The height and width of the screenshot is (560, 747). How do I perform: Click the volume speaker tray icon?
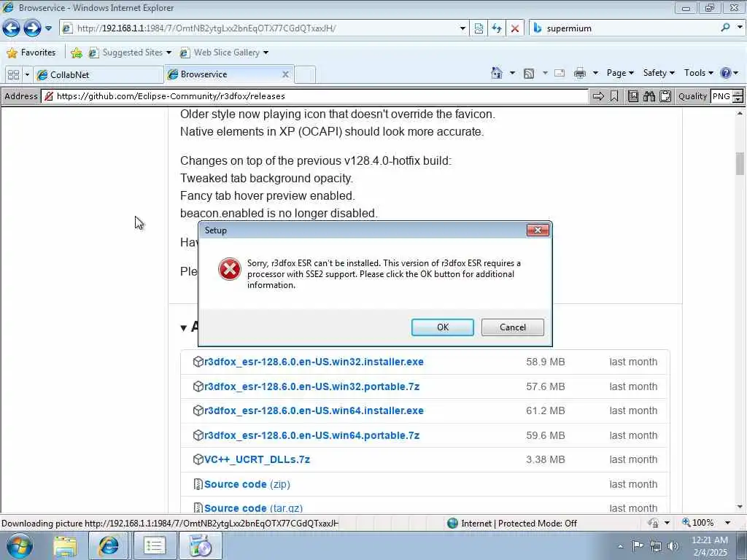673,545
